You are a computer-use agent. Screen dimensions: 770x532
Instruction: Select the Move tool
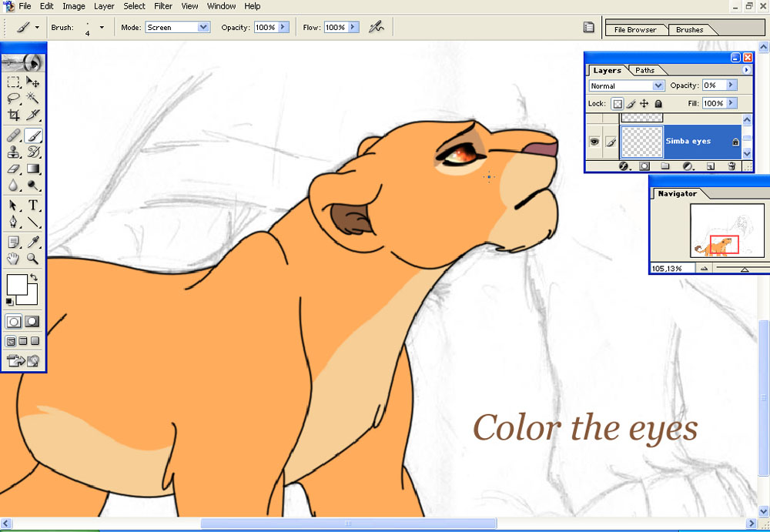pos(33,82)
